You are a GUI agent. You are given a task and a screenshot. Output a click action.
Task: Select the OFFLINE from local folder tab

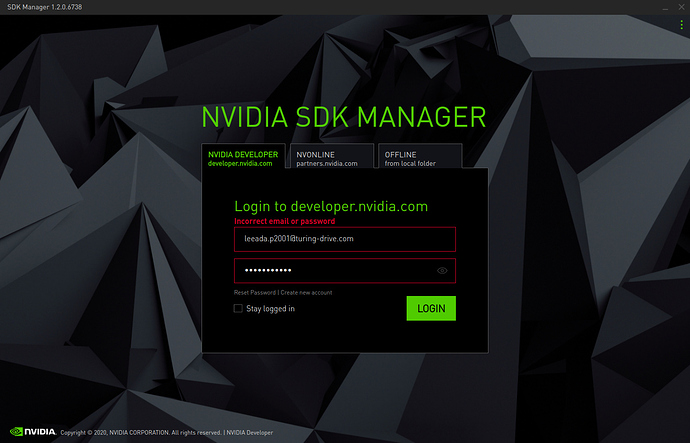tap(420, 156)
